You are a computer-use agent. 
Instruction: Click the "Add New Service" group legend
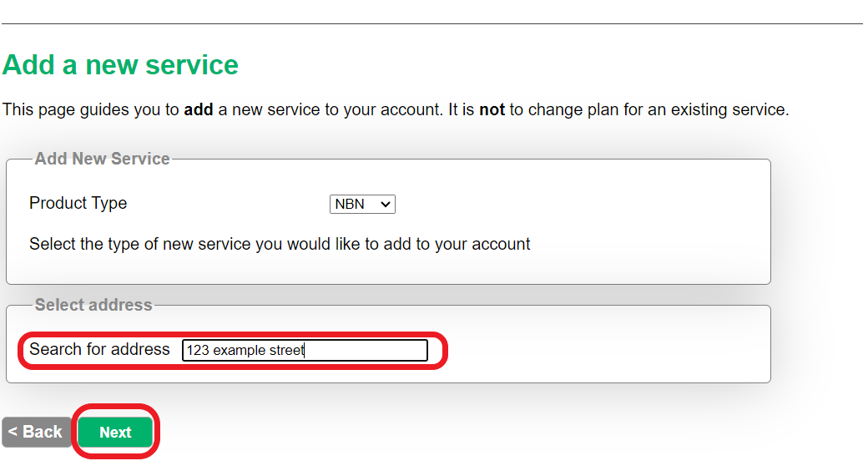pyautogui.click(x=102, y=159)
